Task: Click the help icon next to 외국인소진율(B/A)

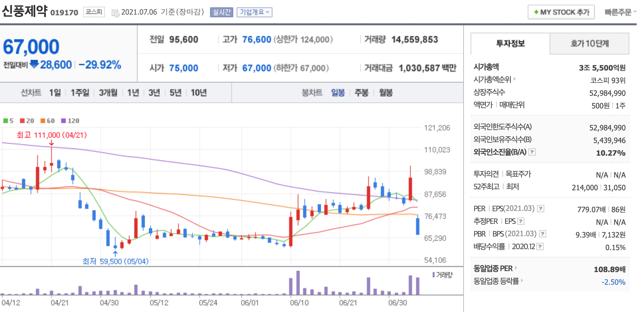Action: 532,152
